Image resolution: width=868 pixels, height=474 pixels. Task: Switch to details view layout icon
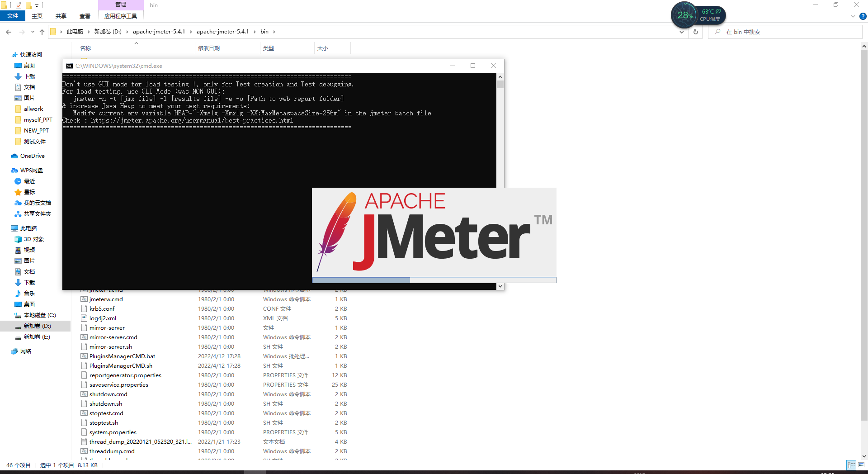(x=851, y=465)
